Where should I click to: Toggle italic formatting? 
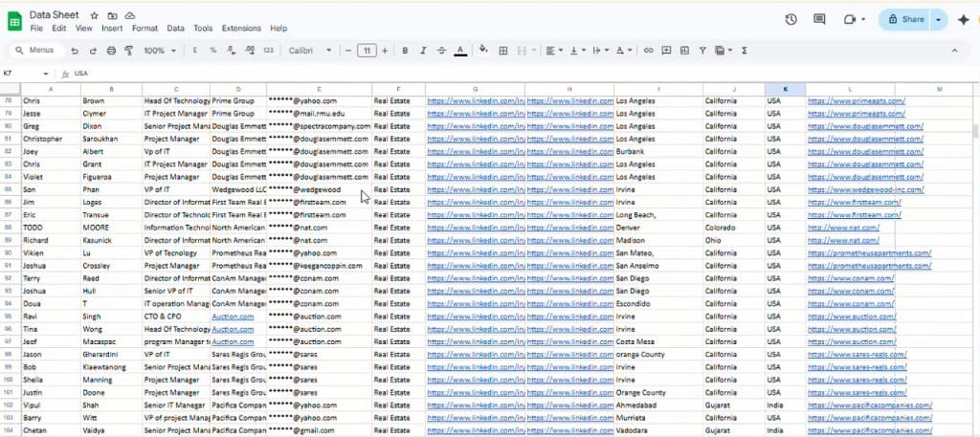(x=423, y=51)
